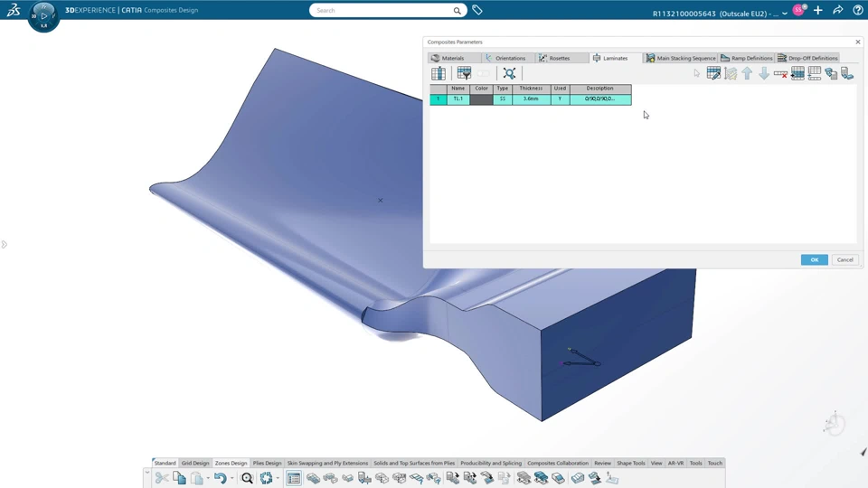Screen dimensions: 868x488
Task: Click the selection arrow icon in Laminates toolbar
Action: point(697,73)
